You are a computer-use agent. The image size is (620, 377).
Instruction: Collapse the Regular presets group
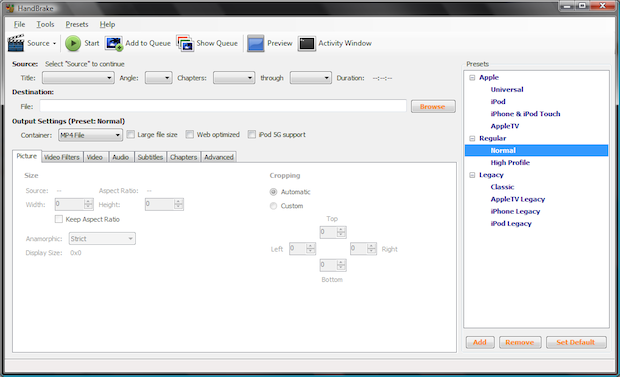click(x=472, y=138)
